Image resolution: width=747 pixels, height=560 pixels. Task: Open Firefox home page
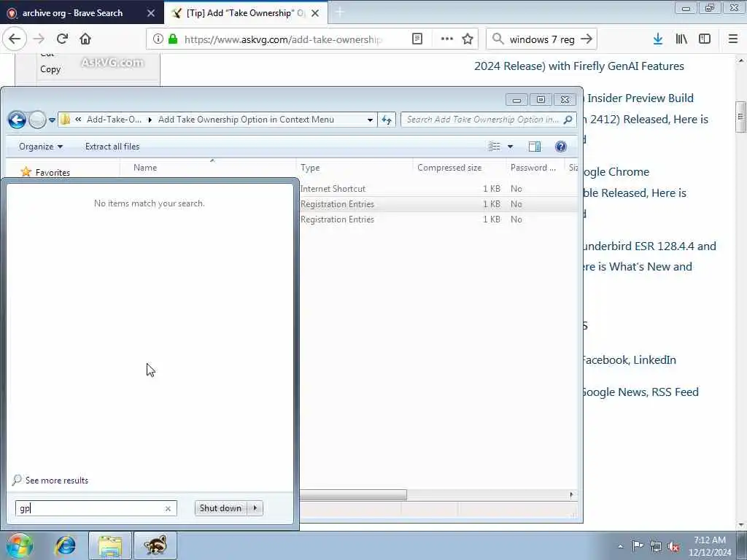point(85,39)
